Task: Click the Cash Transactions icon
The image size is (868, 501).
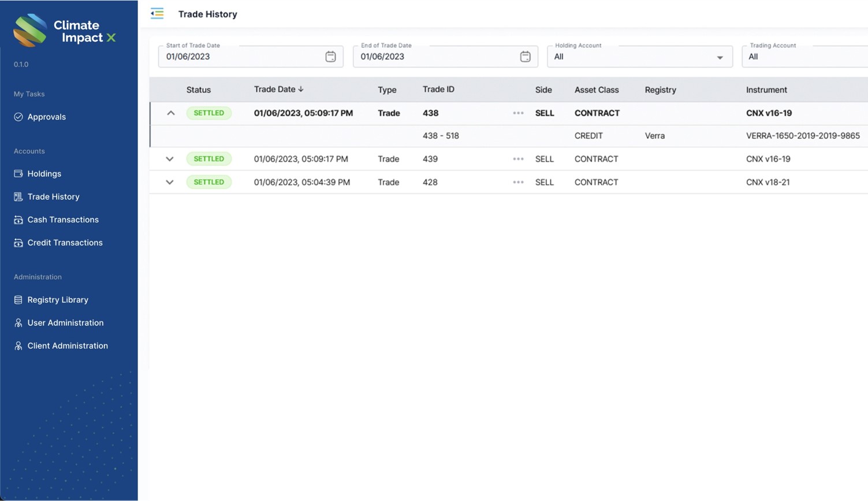Action: point(18,220)
